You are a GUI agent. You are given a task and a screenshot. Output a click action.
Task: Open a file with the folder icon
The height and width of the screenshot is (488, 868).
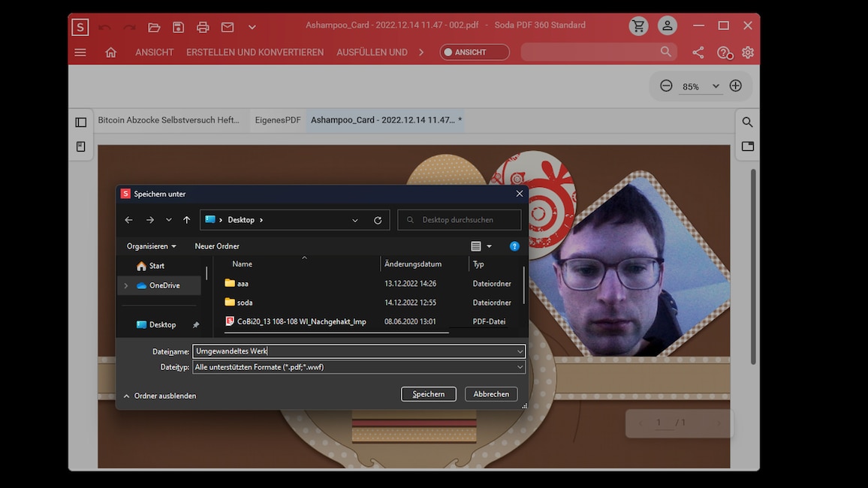[154, 27]
